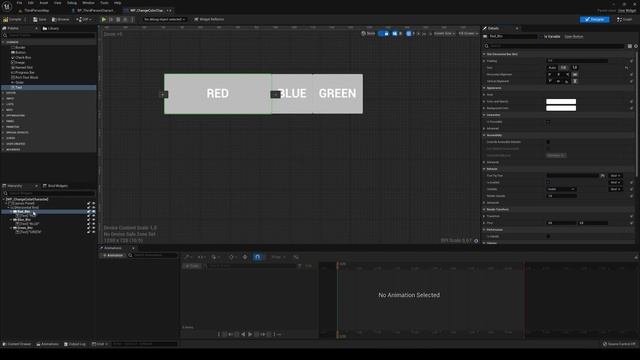Toggle visibility eye for Blue_Btn row
Viewport: 640px width, 360px height.
pos(93,220)
